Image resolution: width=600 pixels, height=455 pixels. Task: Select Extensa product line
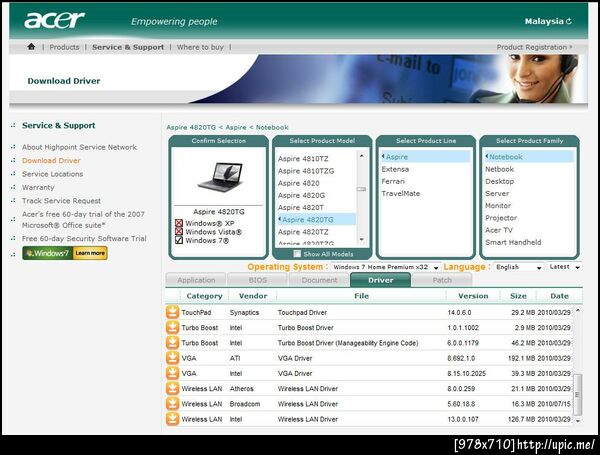395,169
